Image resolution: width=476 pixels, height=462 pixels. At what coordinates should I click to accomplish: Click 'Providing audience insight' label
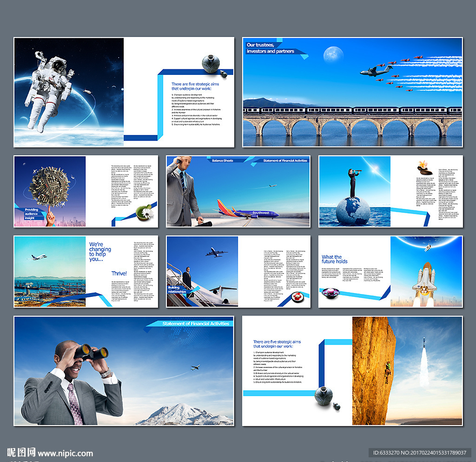click(31, 214)
